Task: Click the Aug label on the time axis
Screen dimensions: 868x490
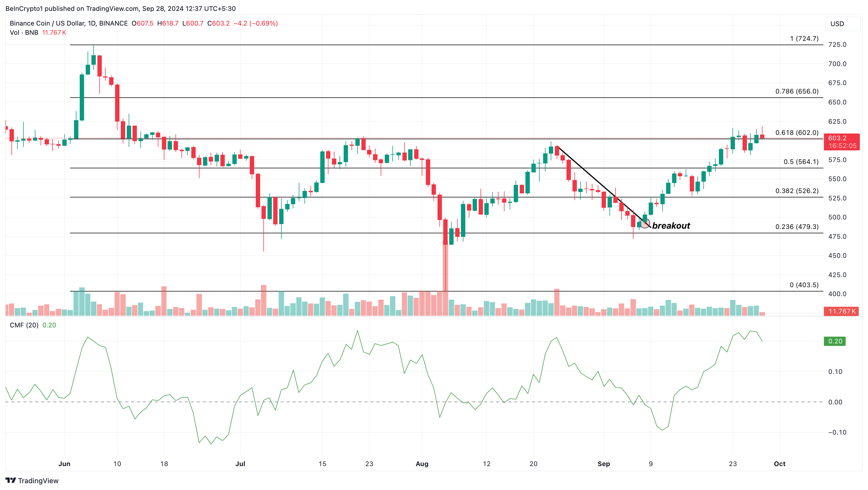Action: [x=422, y=464]
